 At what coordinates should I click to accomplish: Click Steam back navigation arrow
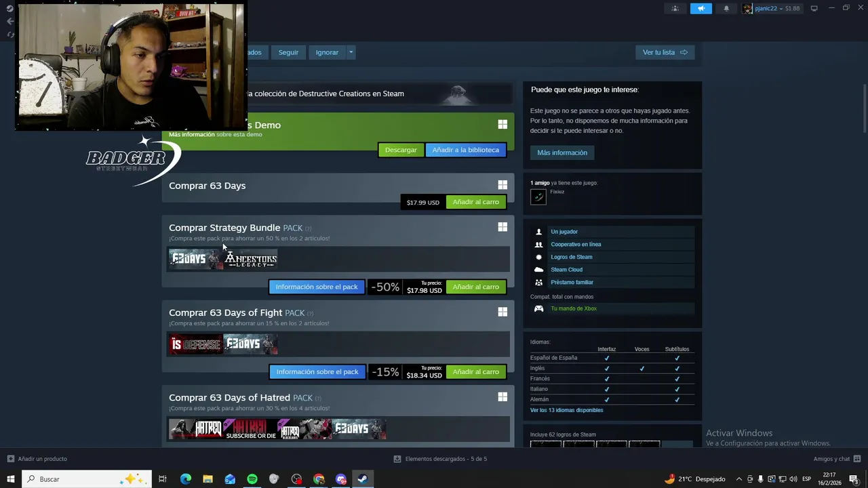(x=9, y=21)
